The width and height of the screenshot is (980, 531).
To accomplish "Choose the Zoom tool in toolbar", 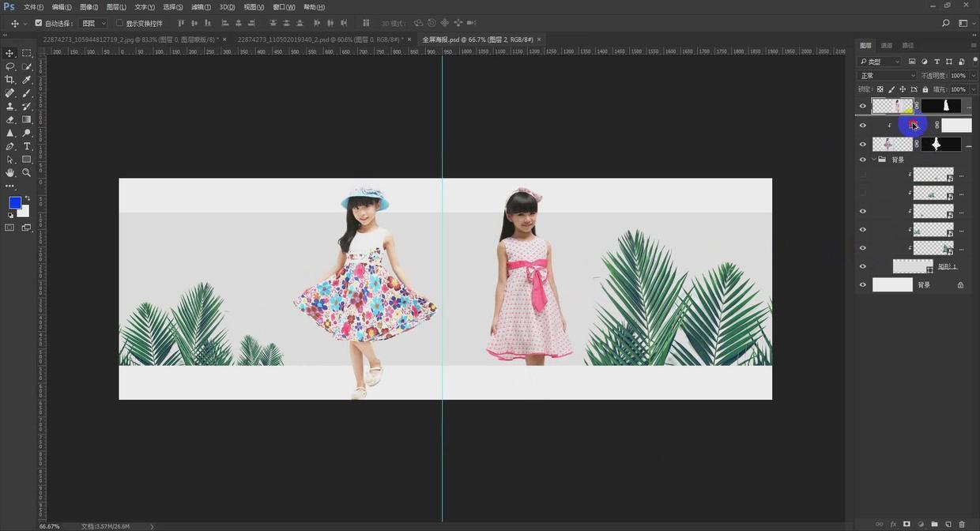I will 26,172.
